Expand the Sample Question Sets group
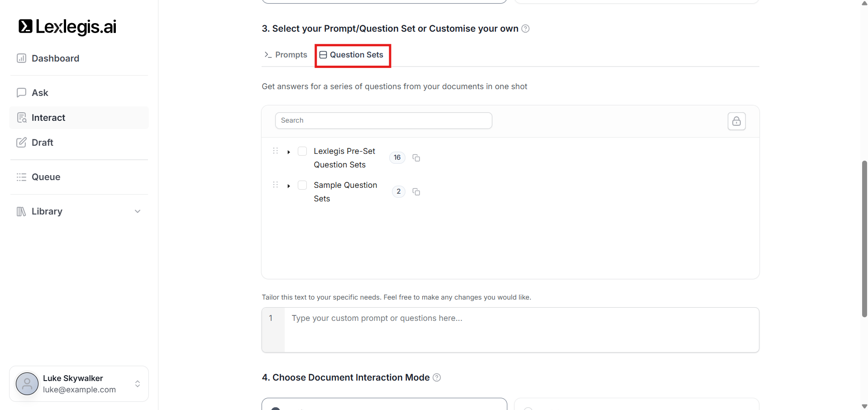This screenshot has height=410, width=868. (x=289, y=186)
